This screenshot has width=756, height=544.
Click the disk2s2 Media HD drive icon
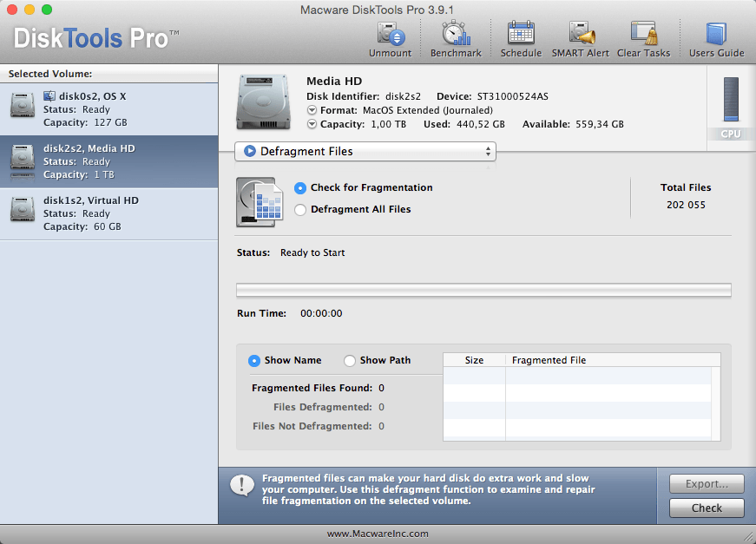pyautogui.click(x=23, y=159)
